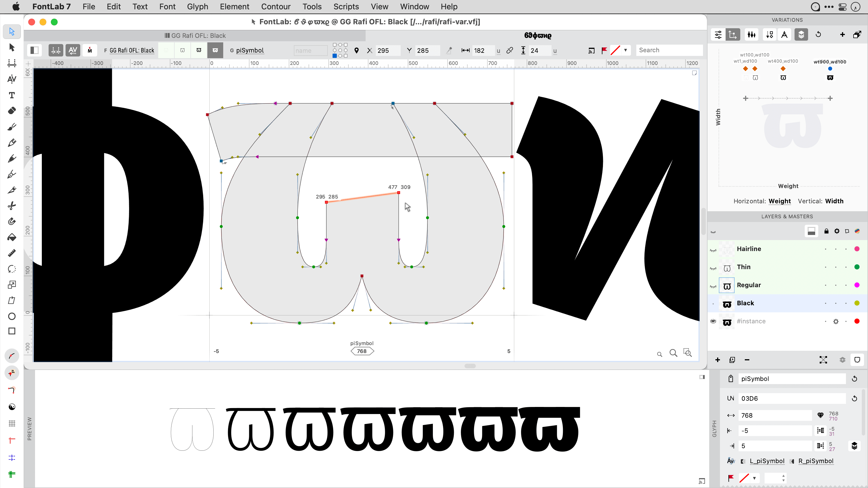
Task: Add a new layer with plus button
Action: [718, 360]
